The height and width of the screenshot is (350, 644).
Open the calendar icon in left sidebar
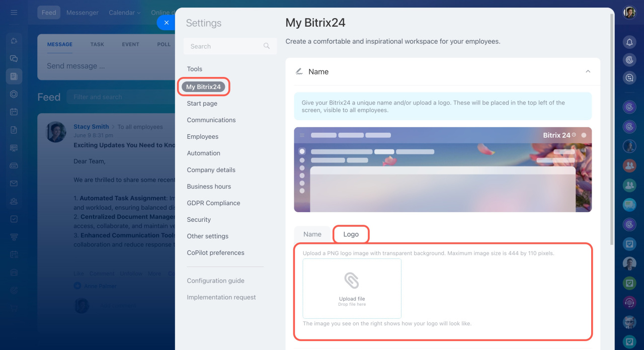14,112
